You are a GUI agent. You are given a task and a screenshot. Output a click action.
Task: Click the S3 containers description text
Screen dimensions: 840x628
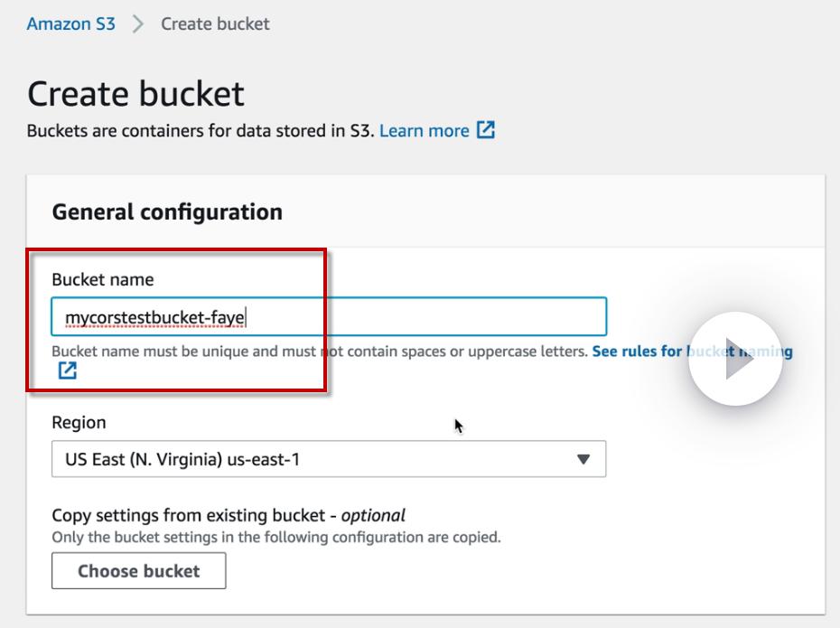(201, 131)
